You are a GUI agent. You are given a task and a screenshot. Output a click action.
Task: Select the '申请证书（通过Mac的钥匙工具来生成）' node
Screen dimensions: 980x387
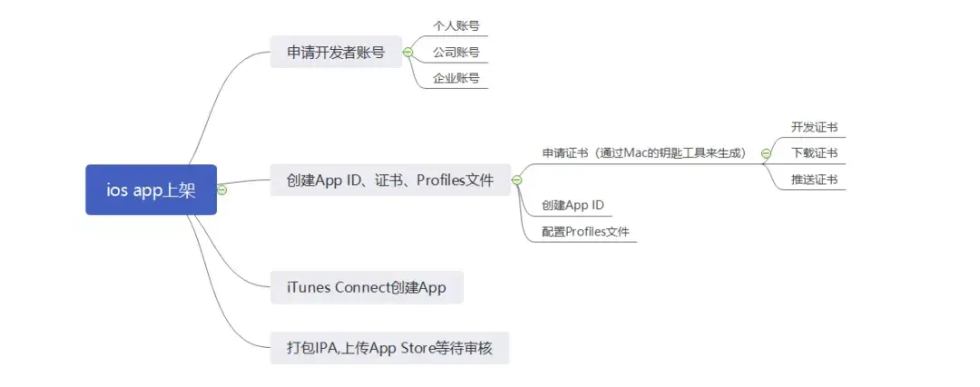643,153
